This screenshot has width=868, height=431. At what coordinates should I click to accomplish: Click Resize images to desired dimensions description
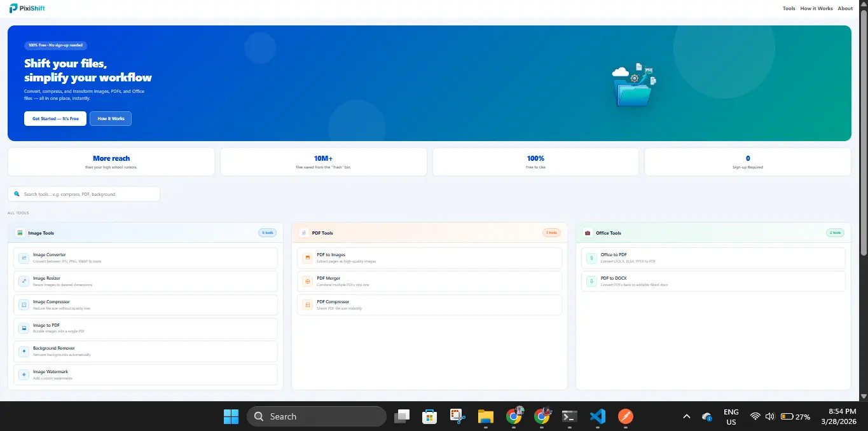point(62,285)
